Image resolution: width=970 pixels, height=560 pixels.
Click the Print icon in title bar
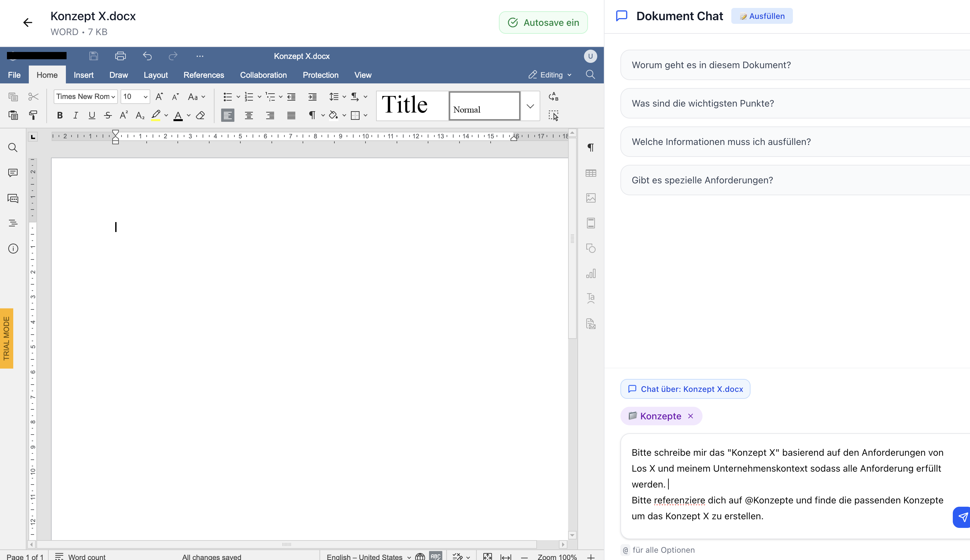(x=121, y=56)
